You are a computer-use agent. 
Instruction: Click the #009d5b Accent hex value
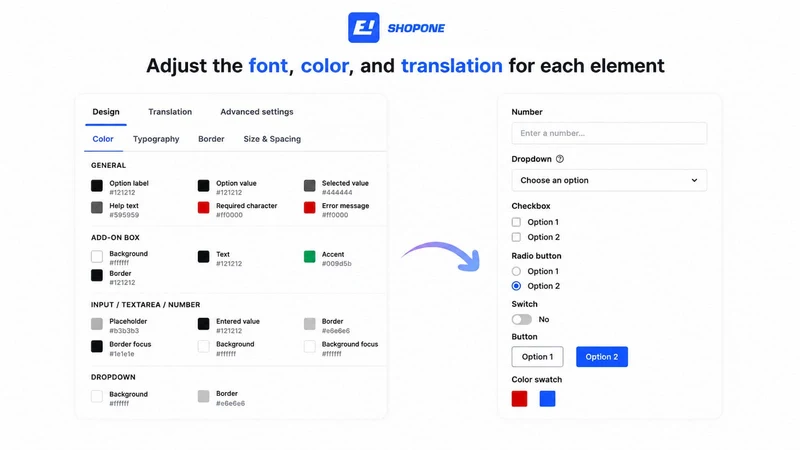pos(337,264)
